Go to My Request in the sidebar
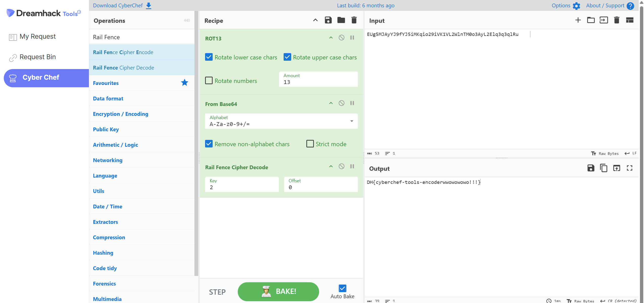644x303 pixels. pos(37,37)
